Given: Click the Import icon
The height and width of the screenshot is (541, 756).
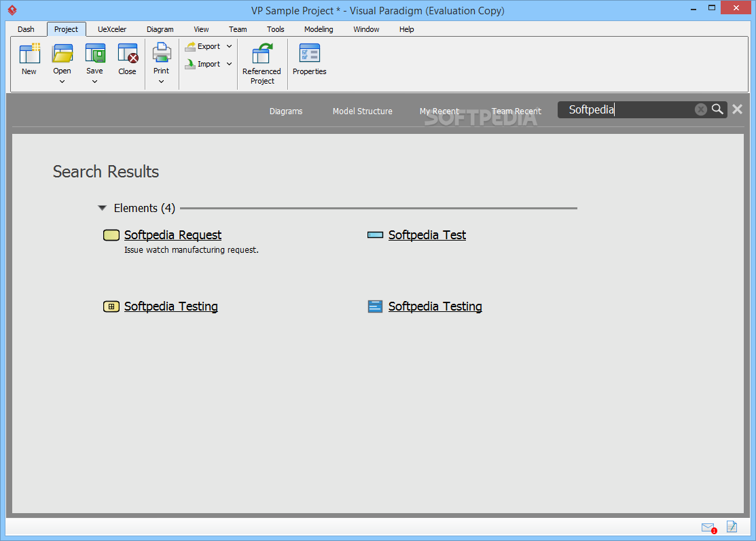Looking at the screenshot, I should tap(190, 64).
